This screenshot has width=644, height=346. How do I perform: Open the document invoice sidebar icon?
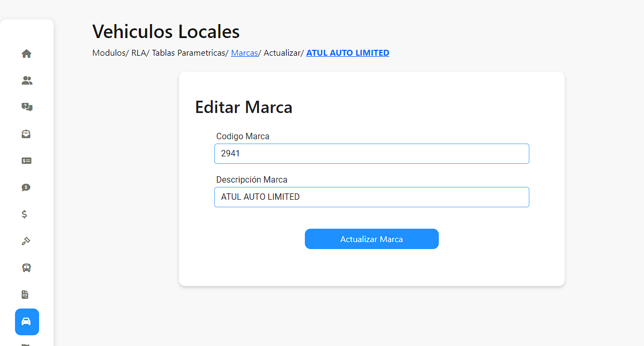point(25,295)
